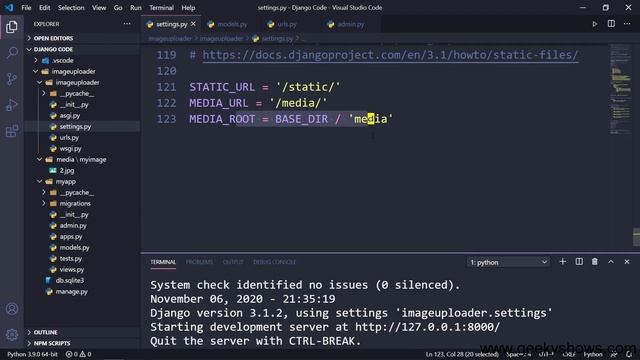Screen dimensions: 640x360
Task: Create a new terminal with plus icon
Action: (562, 262)
